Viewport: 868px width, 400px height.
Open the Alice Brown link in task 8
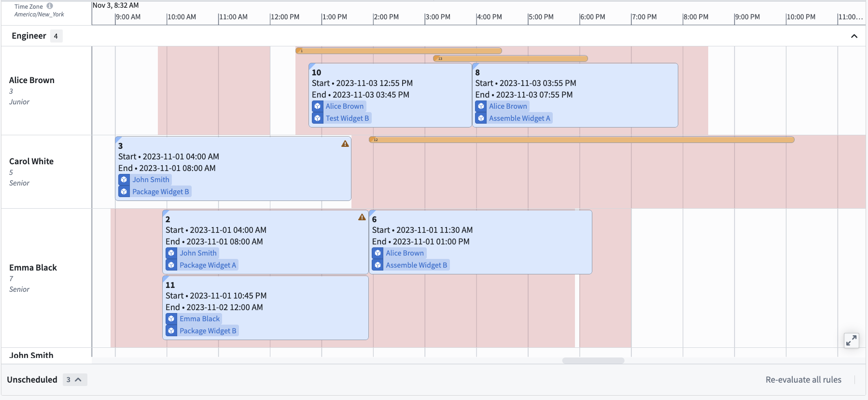point(508,106)
